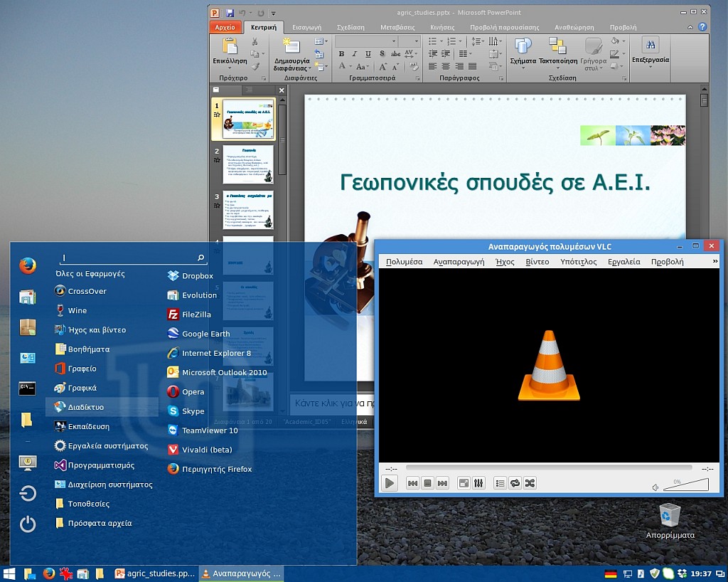The image size is (728, 582).
Task: Toggle left text alignment in PowerPoint
Action: point(432,66)
